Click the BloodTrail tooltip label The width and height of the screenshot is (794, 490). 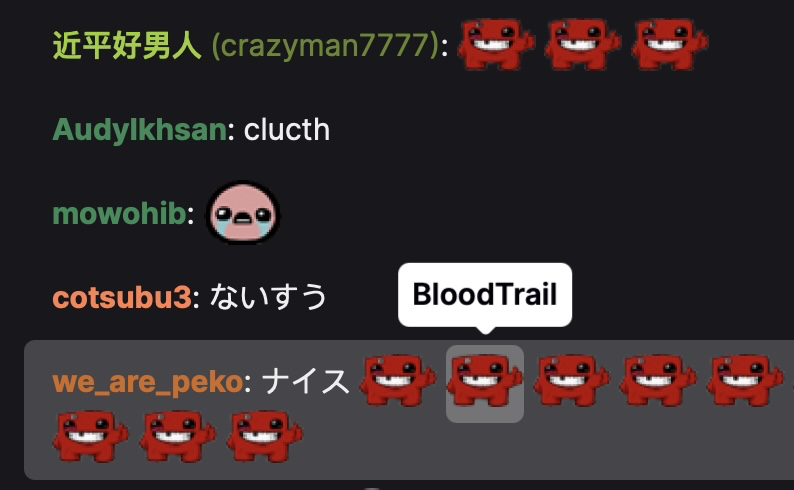(485, 294)
